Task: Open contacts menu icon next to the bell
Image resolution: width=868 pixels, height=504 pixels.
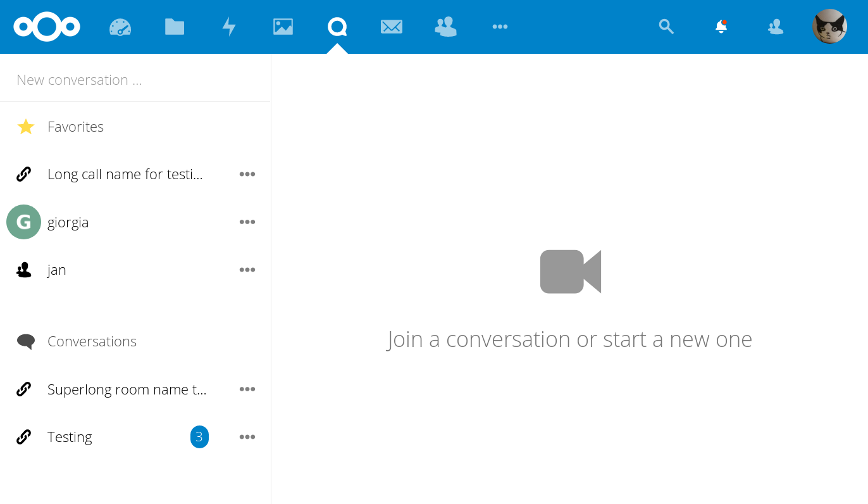Action: (x=776, y=27)
